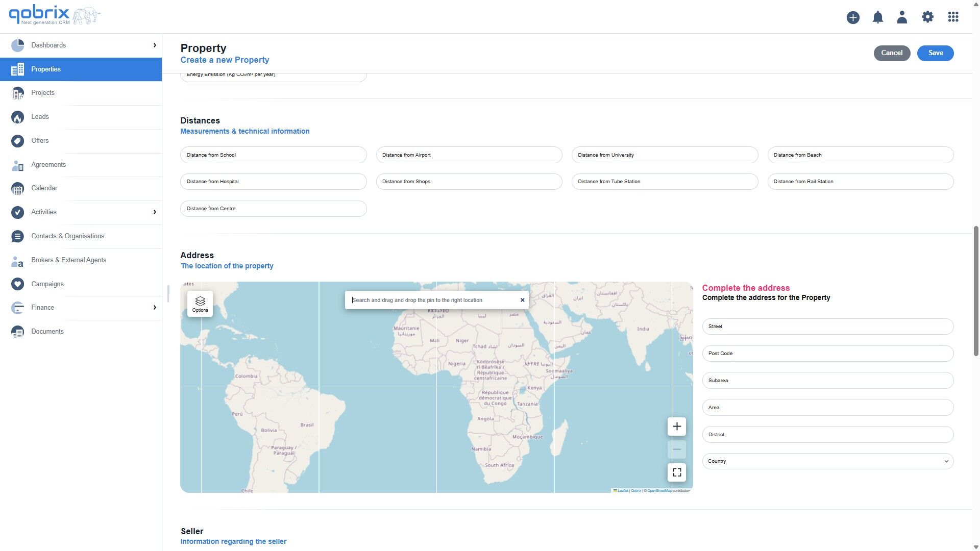Focus Distance from Shops field
This screenshot has width=980, height=551.
(x=469, y=182)
